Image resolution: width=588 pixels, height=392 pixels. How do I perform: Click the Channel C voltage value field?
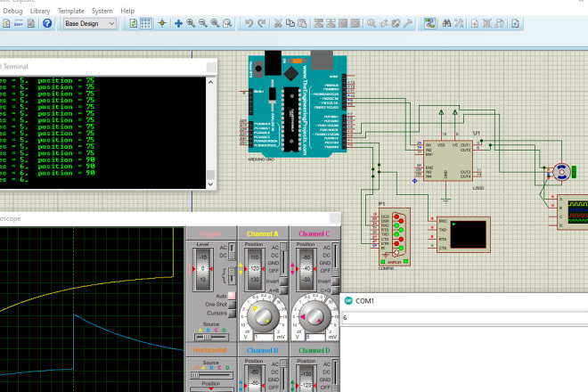tap(315, 338)
